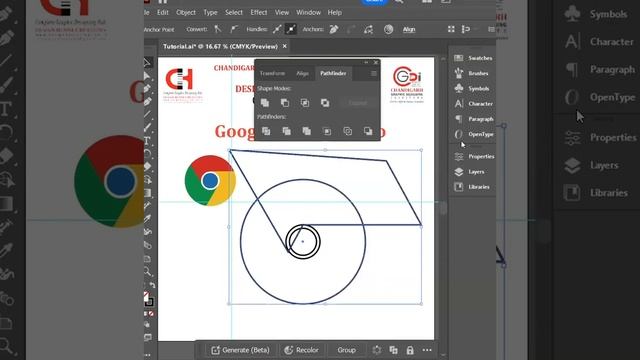Hide handles for multiple selected anchor points
Screen dimensions: 640x360
pos(291,29)
